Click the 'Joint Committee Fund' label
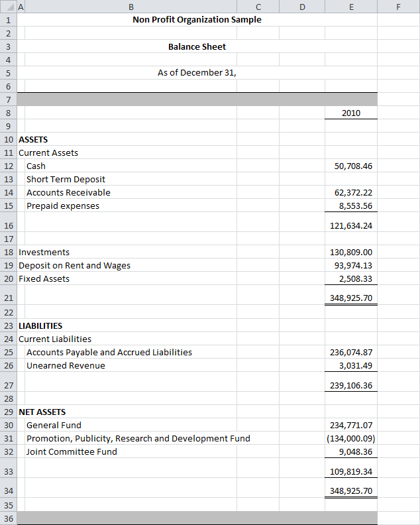The height and width of the screenshot is (525, 420). pos(72,451)
